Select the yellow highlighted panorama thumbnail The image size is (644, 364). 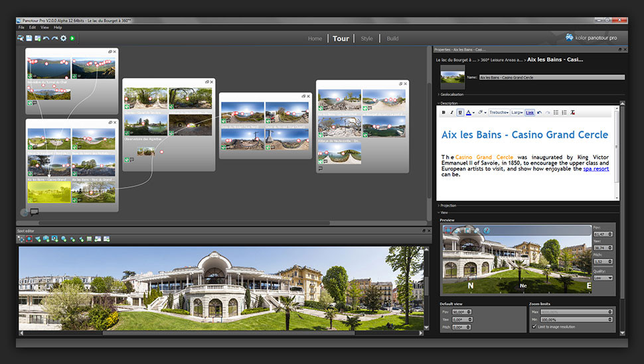tap(49, 192)
